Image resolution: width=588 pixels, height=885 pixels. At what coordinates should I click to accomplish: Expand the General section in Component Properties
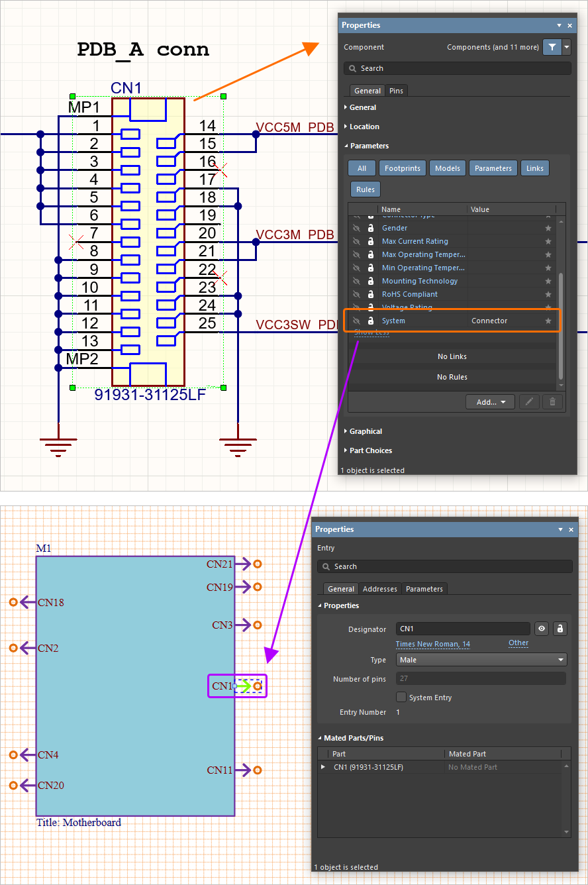coord(360,107)
